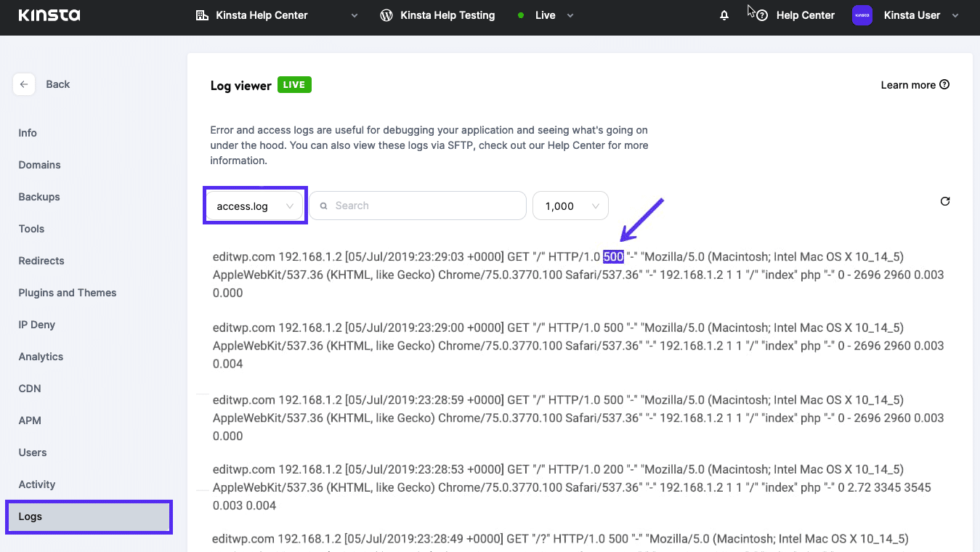The image size is (980, 552).
Task: Open the notification bell
Action: pos(724,15)
